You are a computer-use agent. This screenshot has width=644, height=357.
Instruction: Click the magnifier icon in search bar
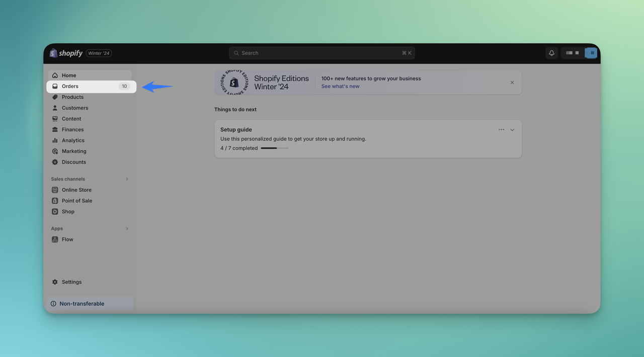pyautogui.click(x=236, y=53)
